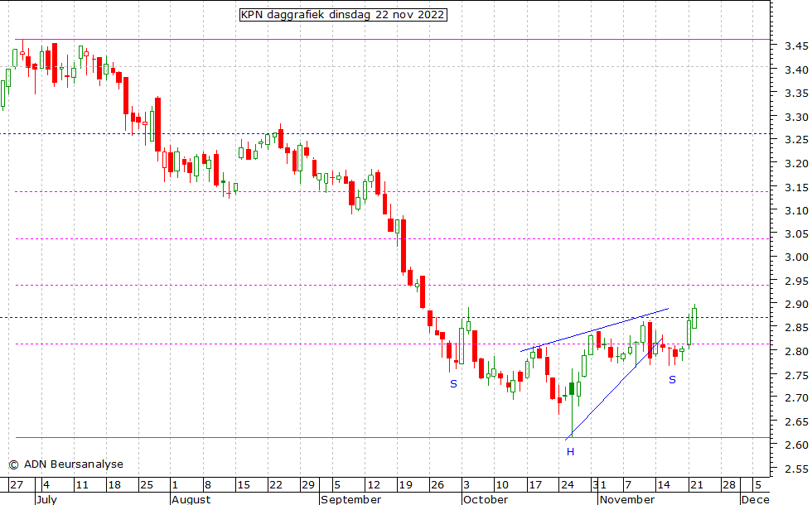Click the 2.85 price axis label
The height and width of the screenshot is (505, 812).
pyautogui.click(x=796, y=328)
